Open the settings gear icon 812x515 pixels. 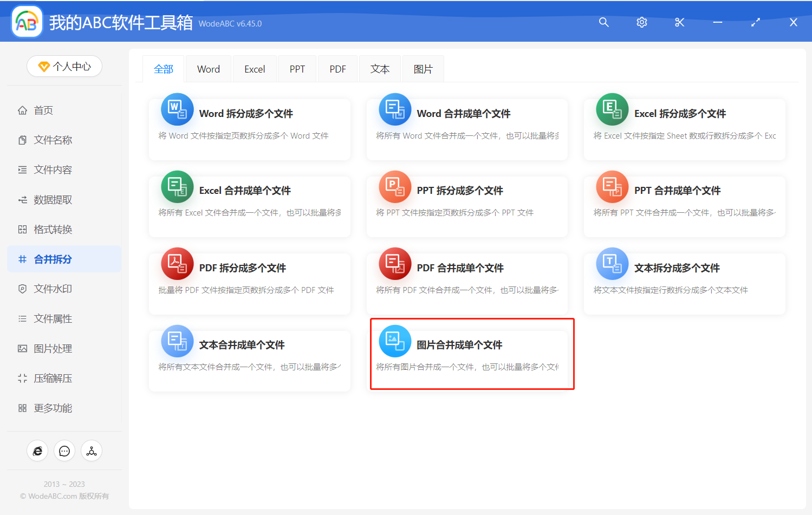point(641,22)
